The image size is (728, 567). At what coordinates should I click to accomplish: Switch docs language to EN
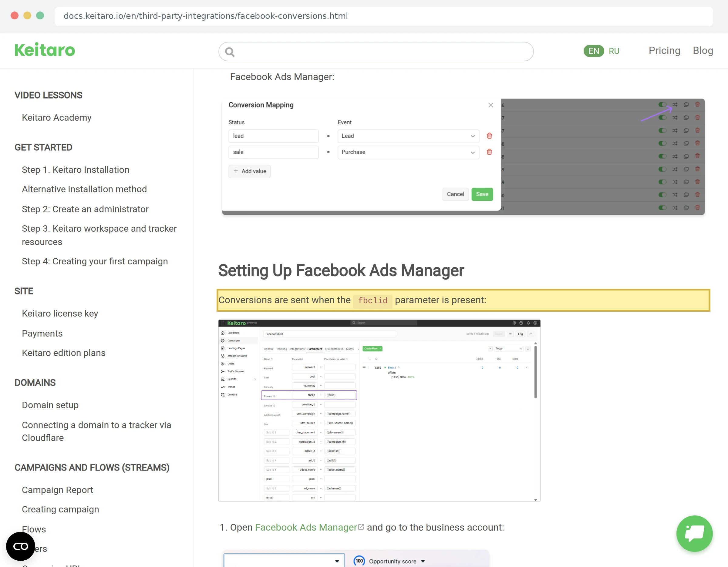click(x=594, y=51)
